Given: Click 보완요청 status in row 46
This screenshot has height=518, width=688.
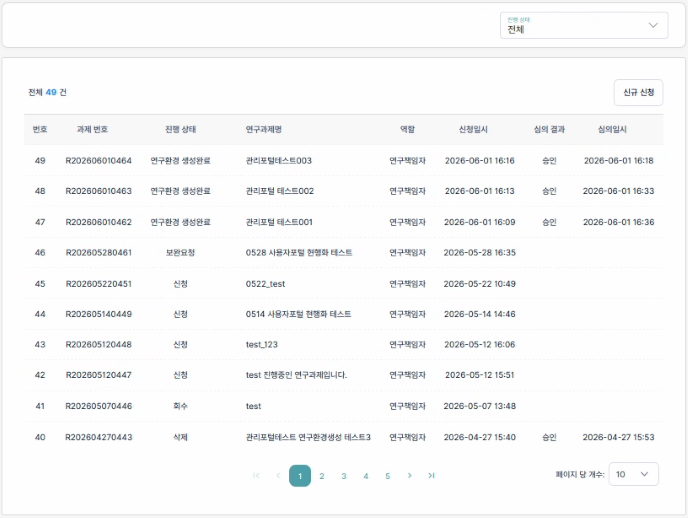Looking at the screenshot, I should tap(180, 253).
